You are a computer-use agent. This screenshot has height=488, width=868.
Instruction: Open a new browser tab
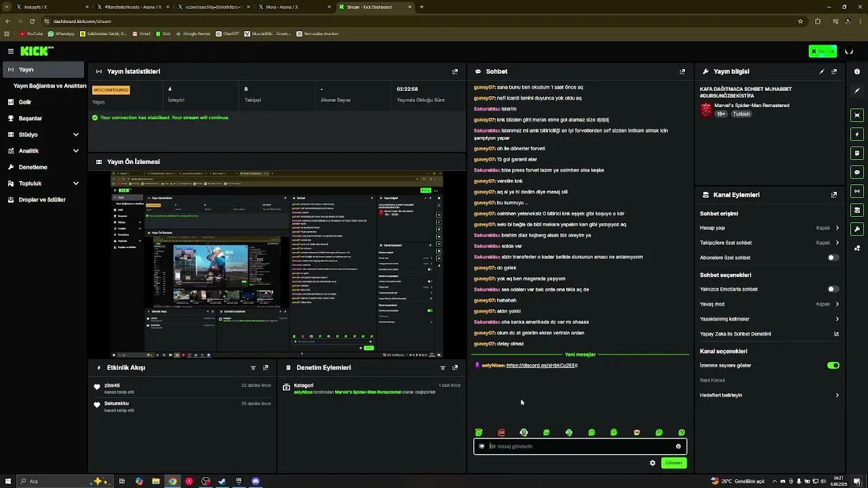[x=422, y=7]
